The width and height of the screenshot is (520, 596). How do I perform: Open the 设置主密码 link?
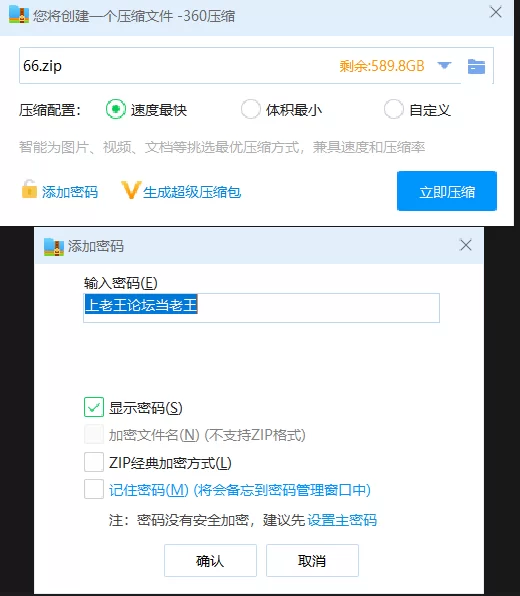click(342, 520)
